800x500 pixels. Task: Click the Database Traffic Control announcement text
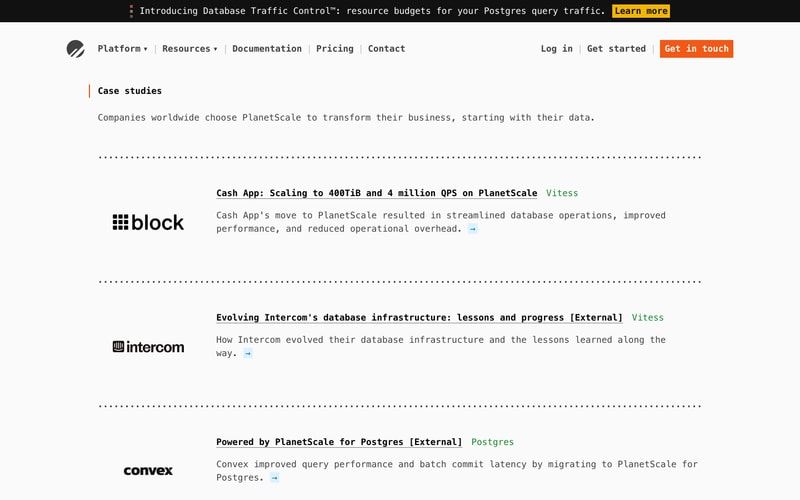tap(372, 11)
